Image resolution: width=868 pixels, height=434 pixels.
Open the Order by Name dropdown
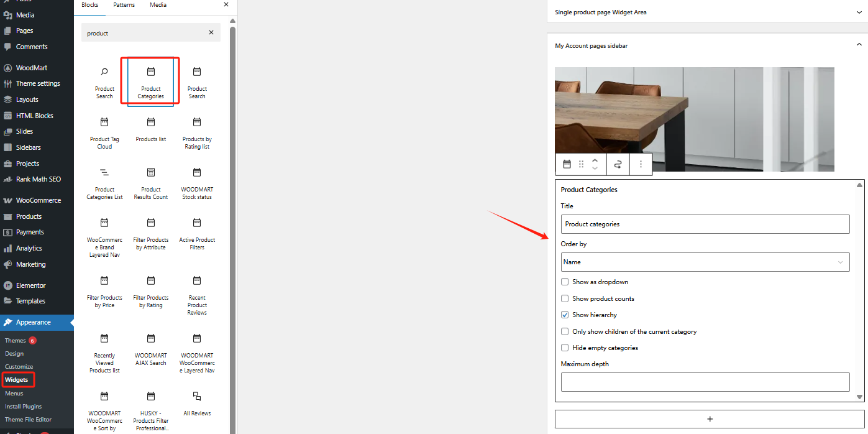tap(705, 262)
